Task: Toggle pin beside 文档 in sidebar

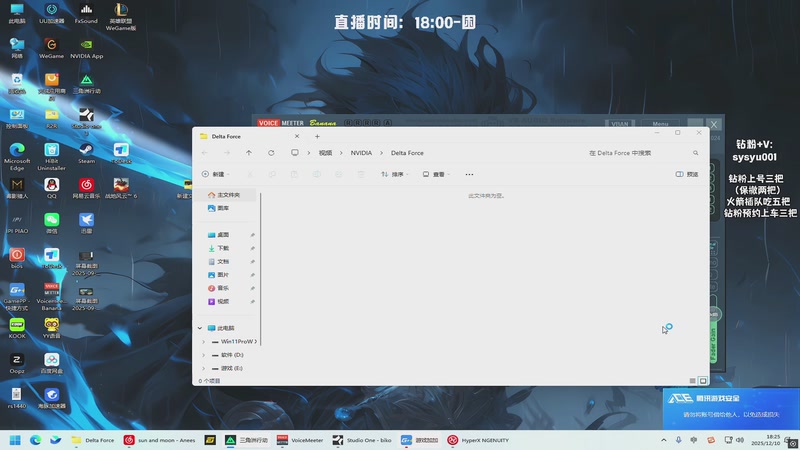Action: (253, 262)
